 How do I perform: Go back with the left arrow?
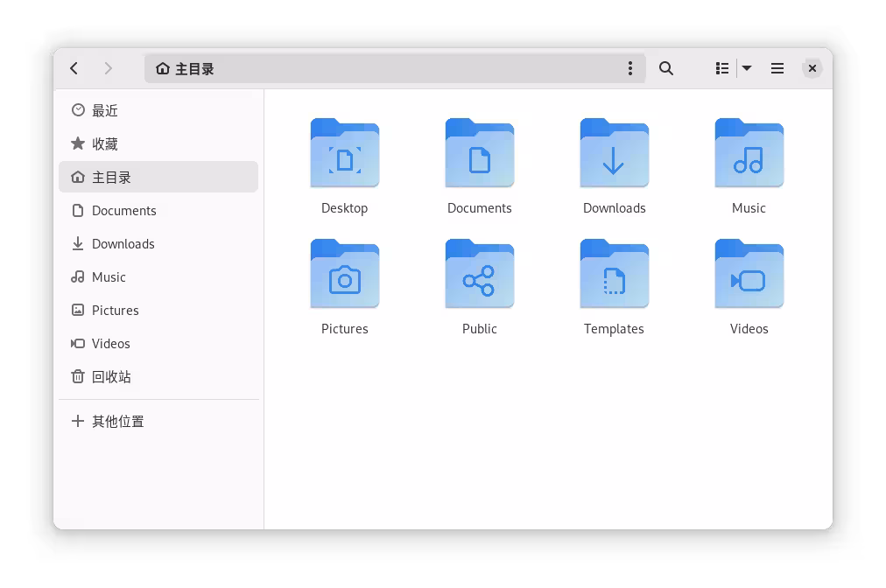[x=74, y=68]
